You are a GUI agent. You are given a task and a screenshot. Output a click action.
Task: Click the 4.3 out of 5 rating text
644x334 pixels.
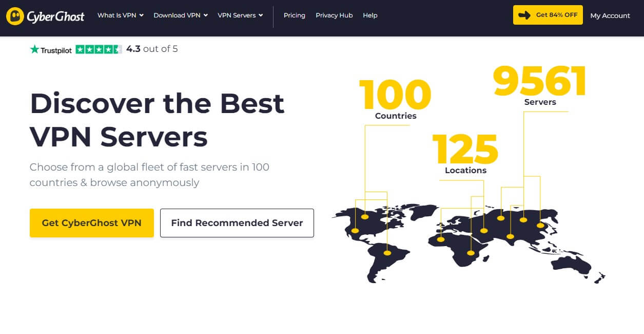(x=152, y=49)
